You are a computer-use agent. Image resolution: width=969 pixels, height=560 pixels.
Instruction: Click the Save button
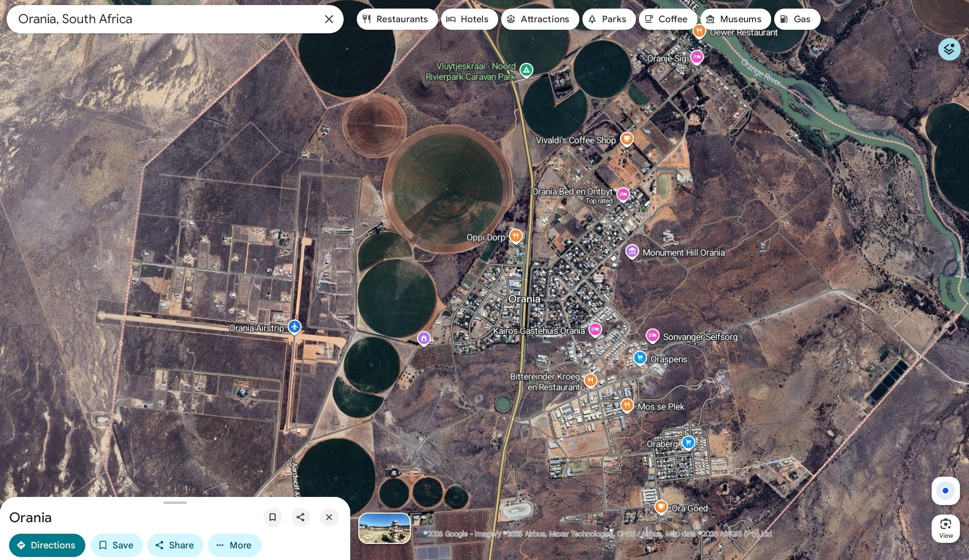click(117, 545)
